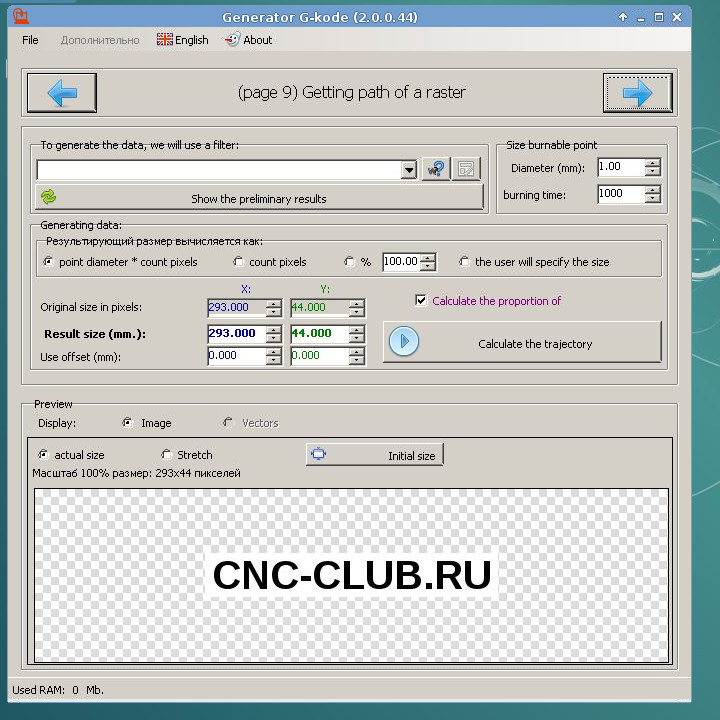Click burning time value field
Screen dimensions: 720x720
[621, 194]
